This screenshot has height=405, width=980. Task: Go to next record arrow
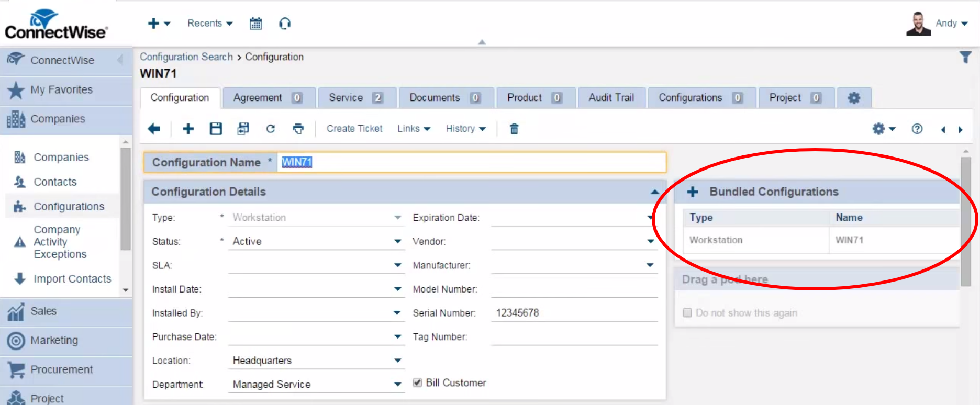click(x=961, y=130)
